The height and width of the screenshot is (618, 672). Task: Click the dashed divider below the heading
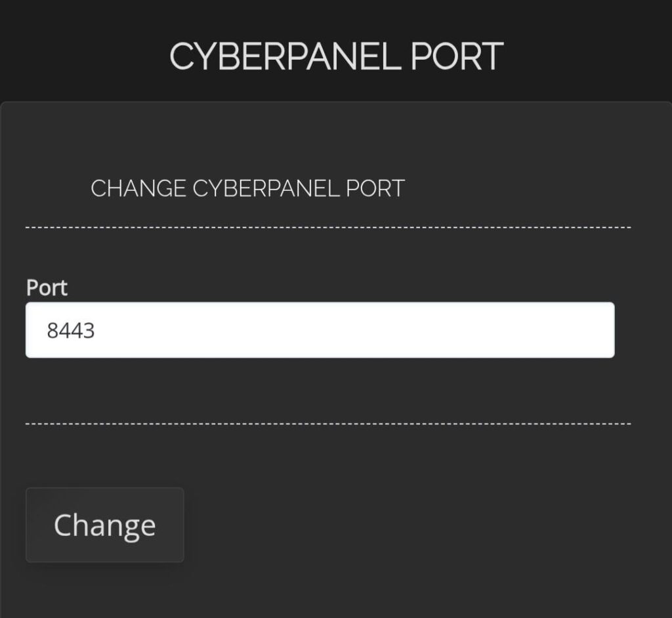[x=328, y=228]
